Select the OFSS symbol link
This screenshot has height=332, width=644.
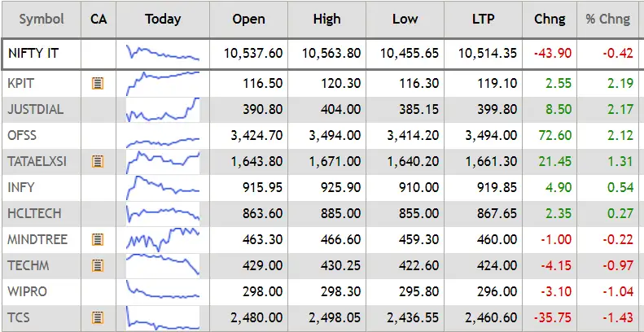click(22, 135)
